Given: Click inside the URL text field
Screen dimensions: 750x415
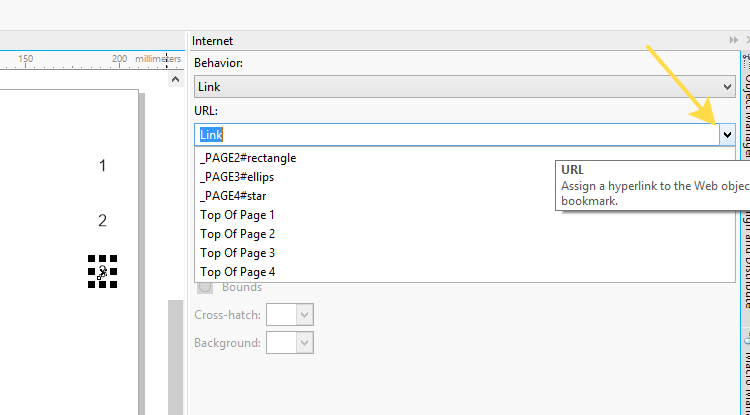Looking at the screenshot, I should pos(450,134).
